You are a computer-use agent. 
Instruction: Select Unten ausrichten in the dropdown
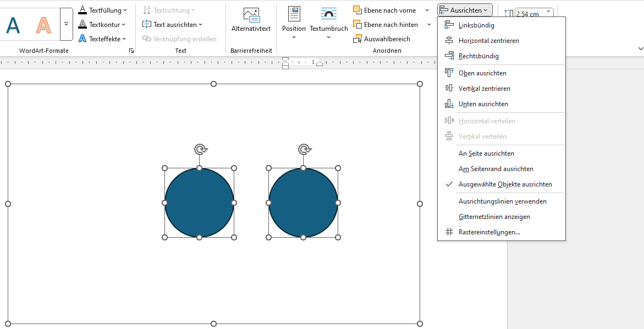(x=501, y=104)
